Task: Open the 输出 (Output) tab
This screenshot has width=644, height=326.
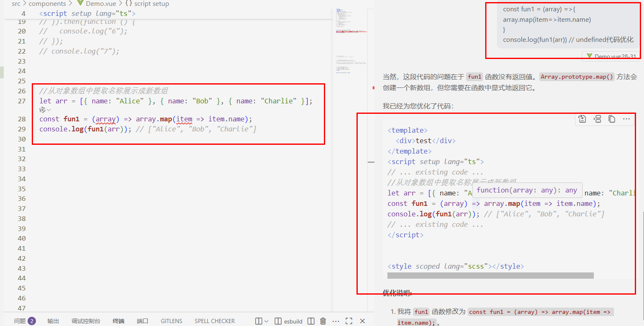Action: point(53,321)
